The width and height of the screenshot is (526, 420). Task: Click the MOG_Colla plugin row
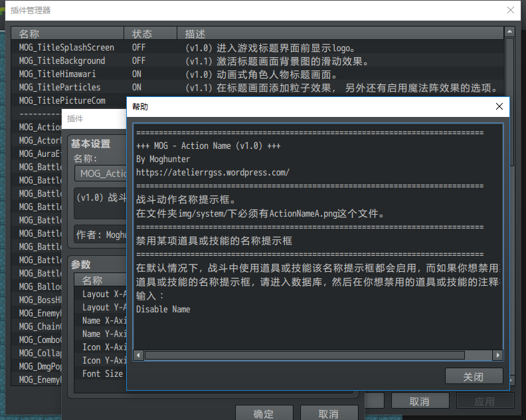click(x=37, y=353)
